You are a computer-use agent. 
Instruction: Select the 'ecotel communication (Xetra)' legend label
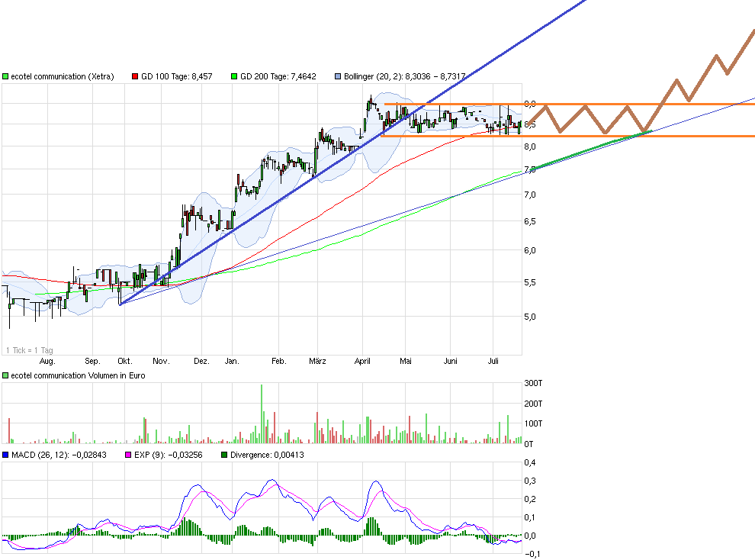tap(62, 76)
